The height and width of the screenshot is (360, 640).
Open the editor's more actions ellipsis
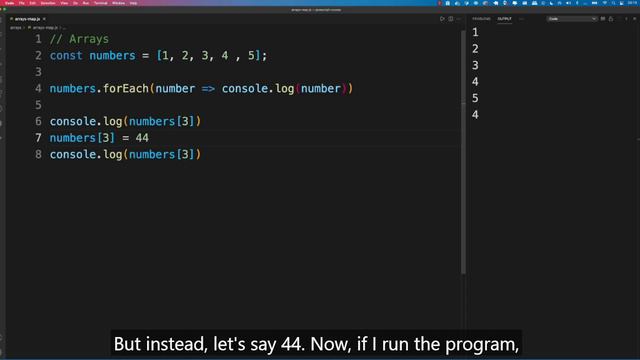[459, 19]
